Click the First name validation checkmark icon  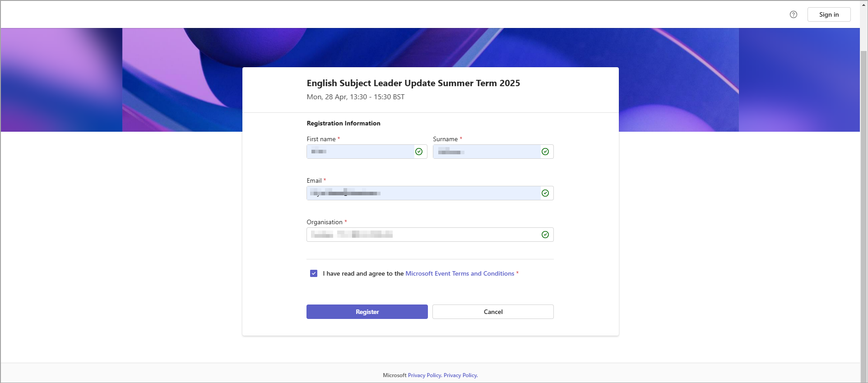pyautogui.click(x=419, y=152)
